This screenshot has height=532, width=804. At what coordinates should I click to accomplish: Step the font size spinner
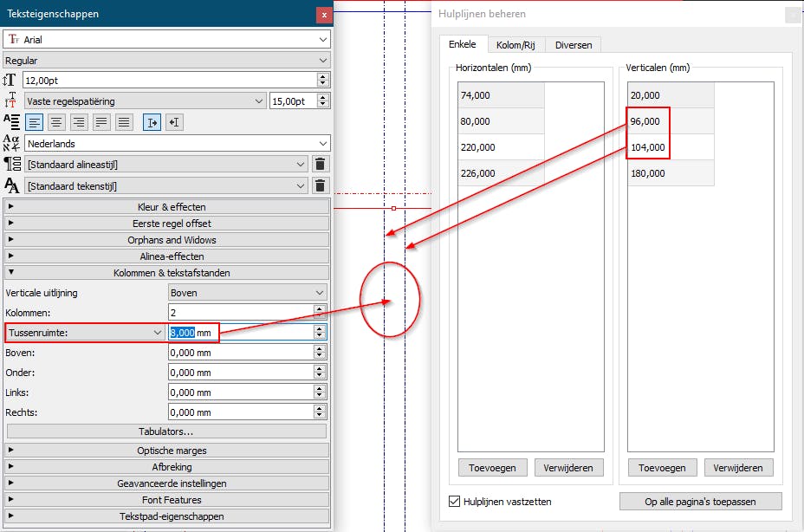(x=322, y=80)
